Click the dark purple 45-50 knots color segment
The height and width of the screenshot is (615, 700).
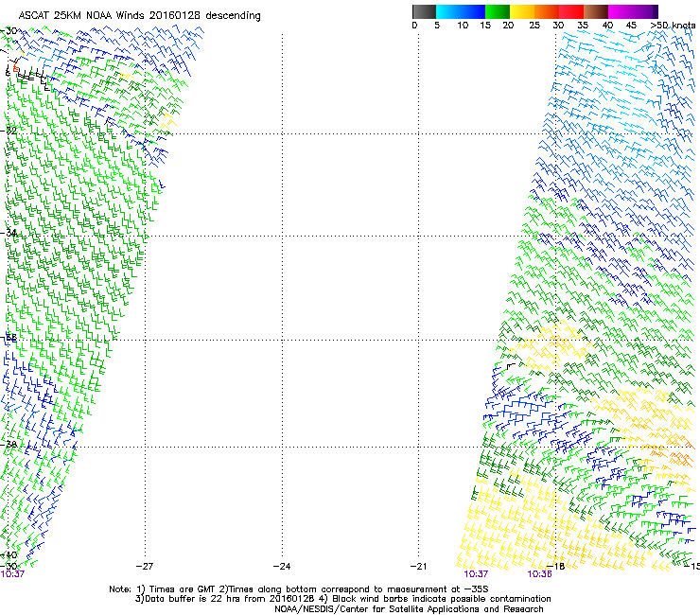click(645, 11)
